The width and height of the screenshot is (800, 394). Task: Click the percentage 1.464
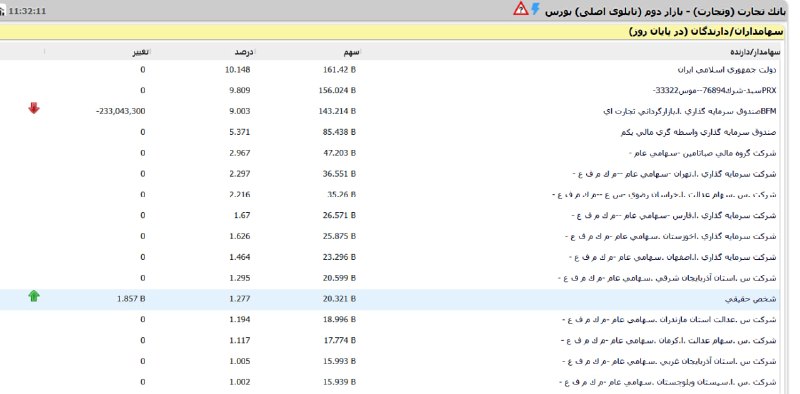pyautogui.click(x=240, y=258)
